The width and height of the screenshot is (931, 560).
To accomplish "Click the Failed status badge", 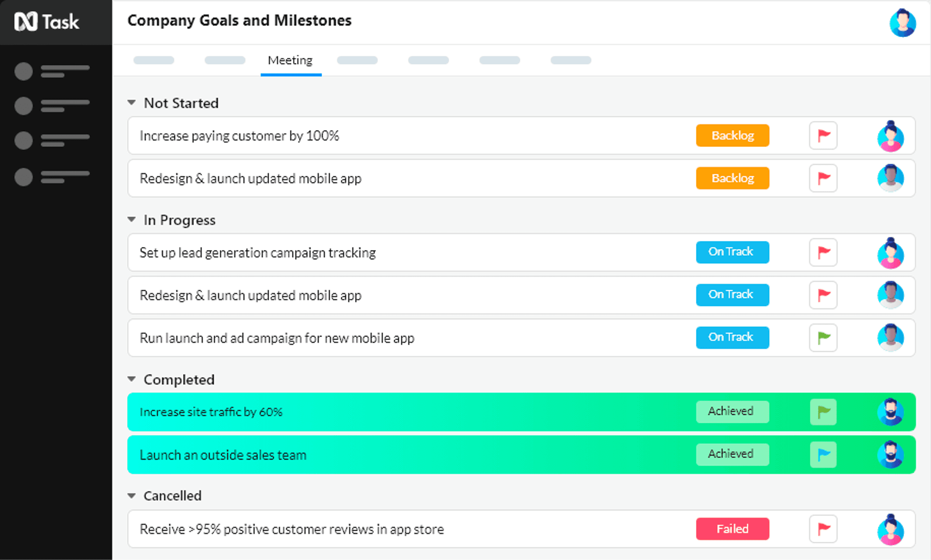I will 732,529.
